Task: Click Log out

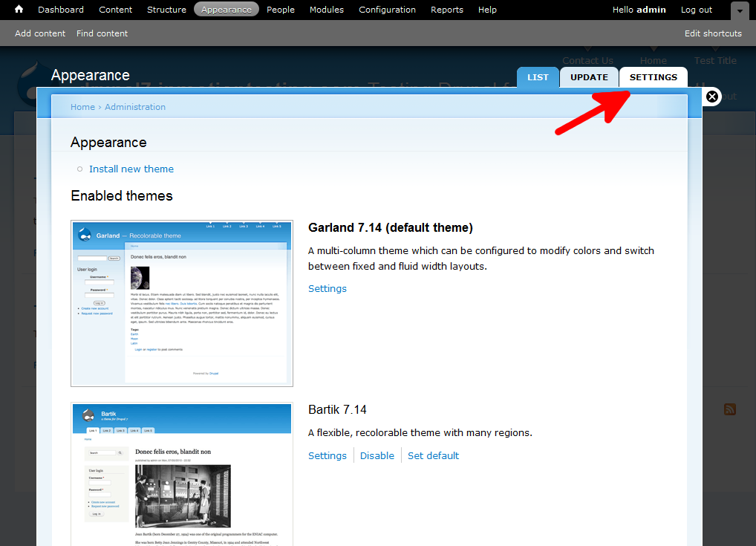Action: (x=696, y=10)
